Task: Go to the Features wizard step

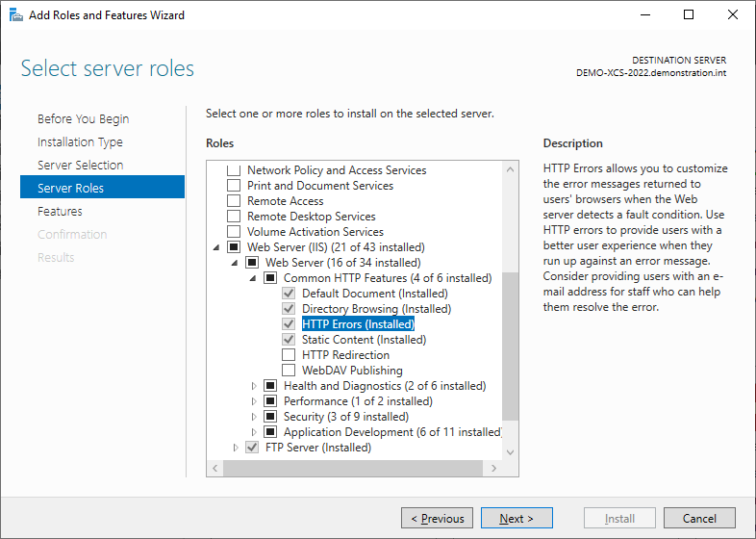Action: click(x=60, y=212)
